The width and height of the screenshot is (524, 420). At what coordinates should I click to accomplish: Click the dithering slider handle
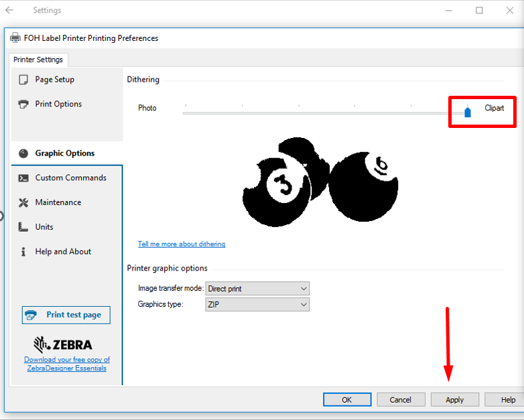[468, 111]
